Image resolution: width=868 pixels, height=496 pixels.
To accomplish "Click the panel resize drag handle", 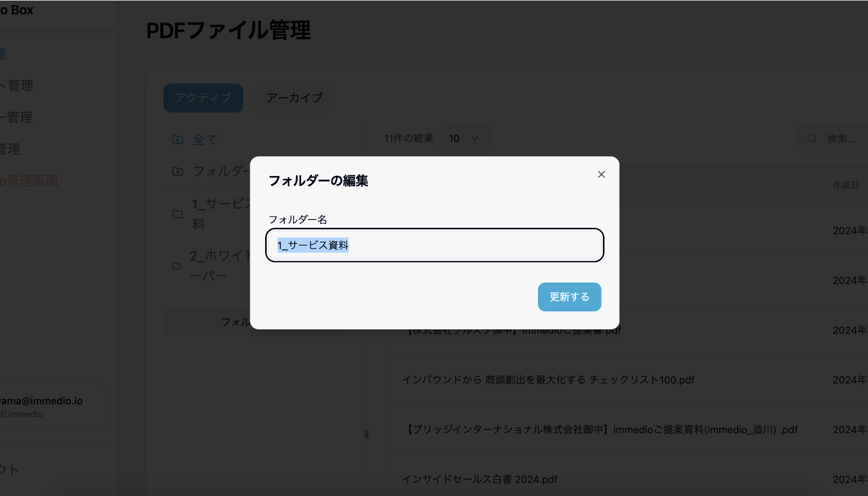I will 367,434.
